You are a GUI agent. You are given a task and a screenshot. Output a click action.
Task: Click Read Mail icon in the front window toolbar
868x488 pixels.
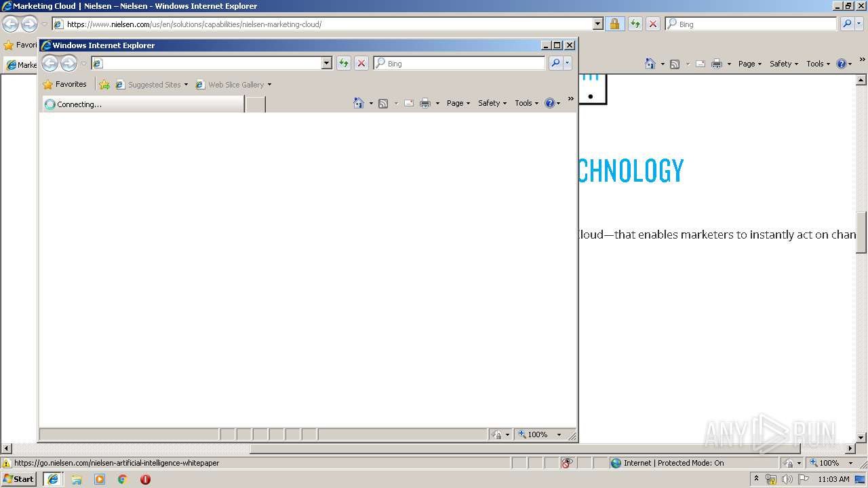[409, 103]
